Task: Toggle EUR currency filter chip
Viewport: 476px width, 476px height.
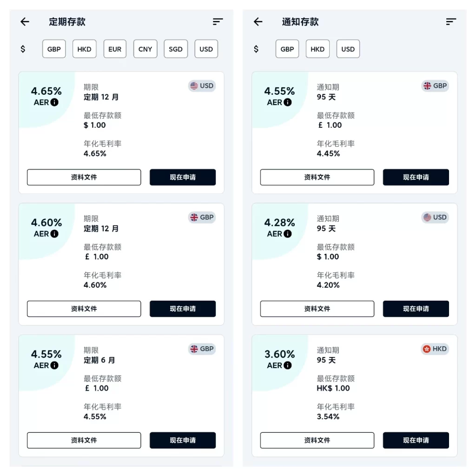Action: (115, 49)
